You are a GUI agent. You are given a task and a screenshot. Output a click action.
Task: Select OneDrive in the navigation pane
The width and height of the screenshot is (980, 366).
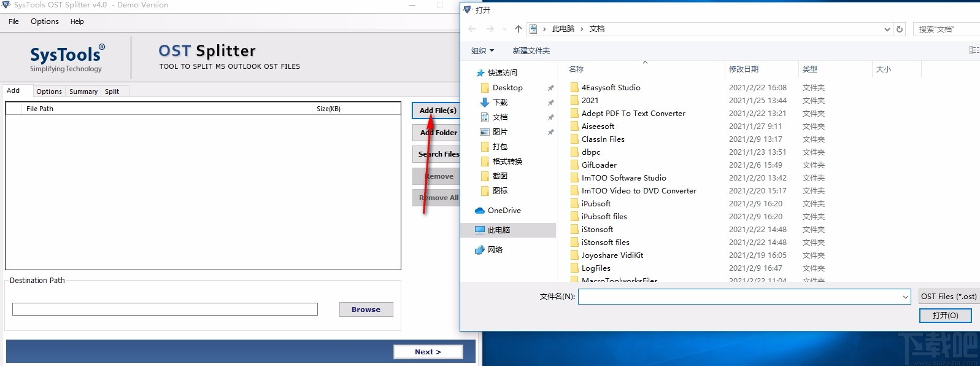[504, 211]
